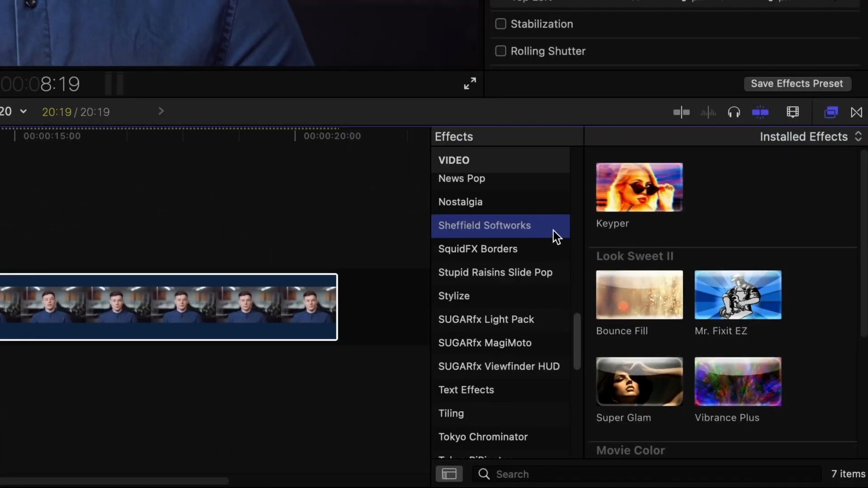Select the full-screen expand icon
Image resolution: width=868 pixels, height=488 pixels.
point(470,84)
